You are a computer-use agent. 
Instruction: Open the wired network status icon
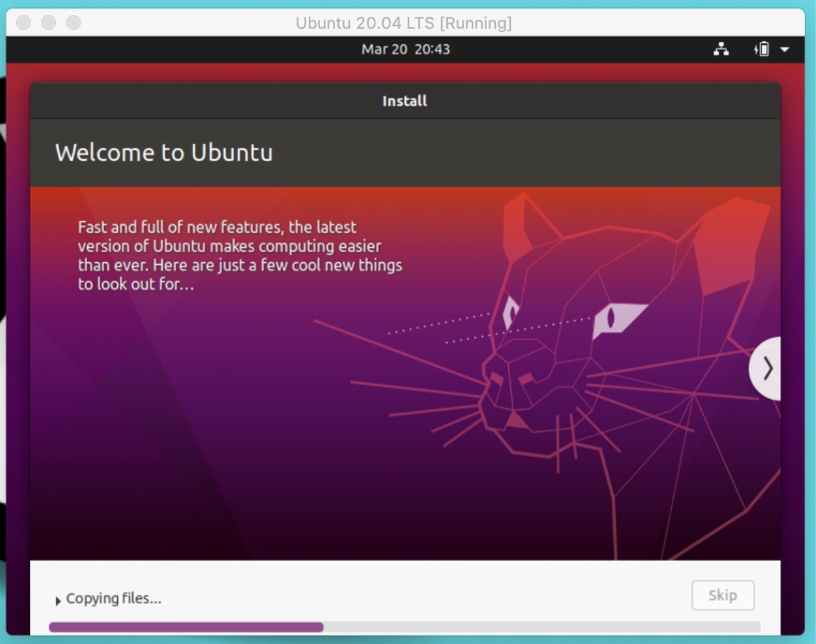click(721, 50)
